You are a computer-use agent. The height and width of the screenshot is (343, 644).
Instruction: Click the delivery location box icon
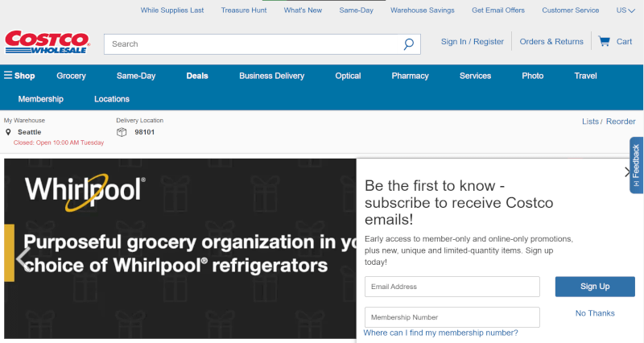coord(122,132)
